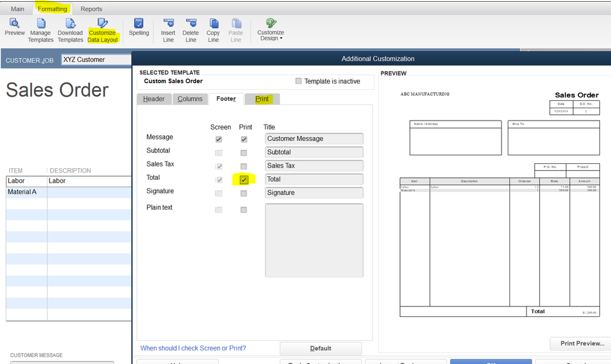Enable Subtotal Print checkbox
The width and height of the screenshot is (611, 364).
pos(243,153)
